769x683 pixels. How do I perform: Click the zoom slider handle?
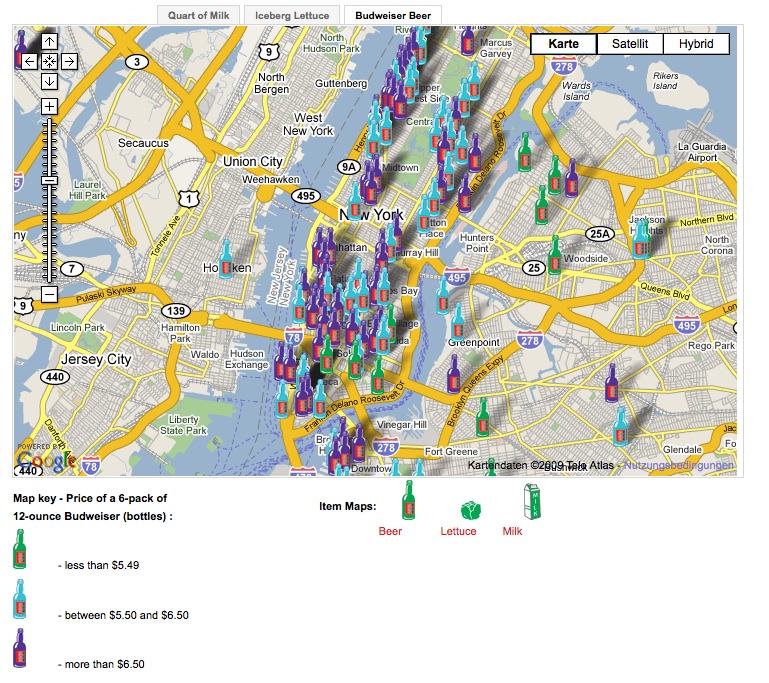[49, 180]
